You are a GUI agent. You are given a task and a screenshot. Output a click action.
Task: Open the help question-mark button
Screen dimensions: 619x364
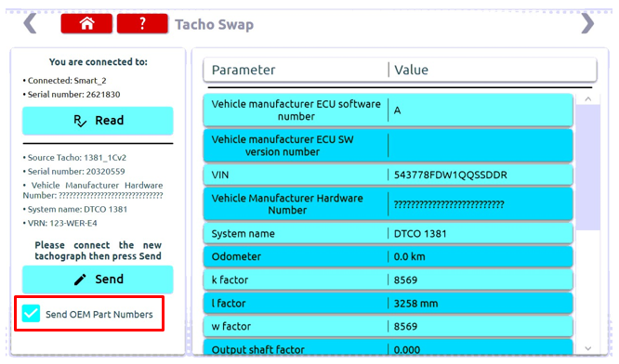point(142,23)
